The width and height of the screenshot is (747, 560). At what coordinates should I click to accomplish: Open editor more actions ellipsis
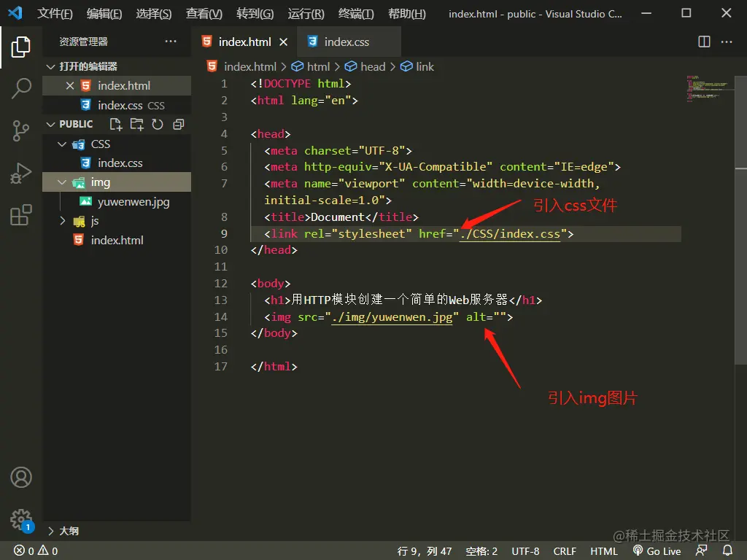pos(727,42)
